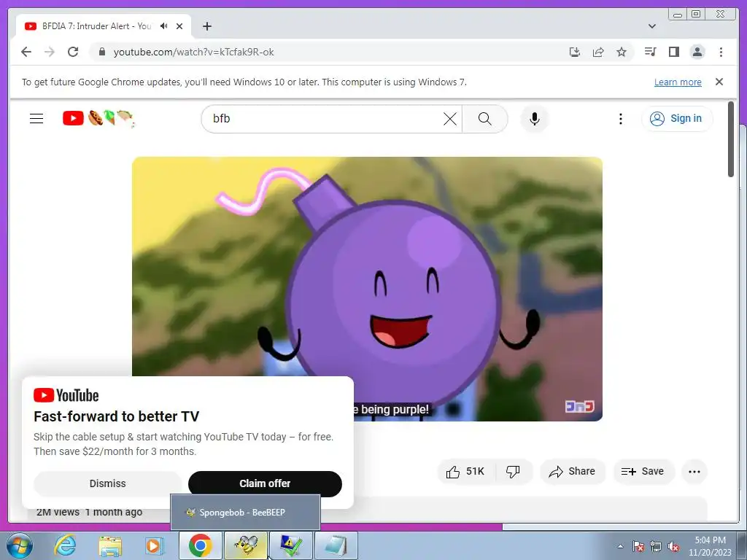747x560 pixels.
Task: Reload the YouTube page
Action: tap(73, 52)
